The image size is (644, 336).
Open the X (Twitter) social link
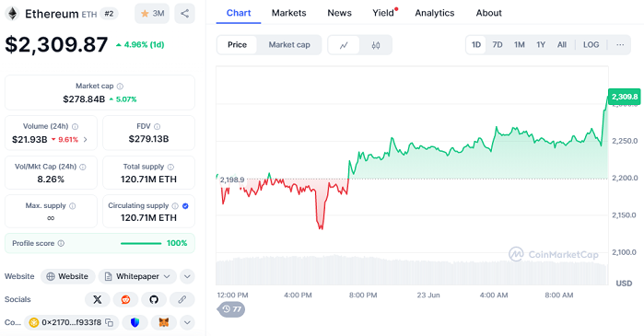pos(98,299)
